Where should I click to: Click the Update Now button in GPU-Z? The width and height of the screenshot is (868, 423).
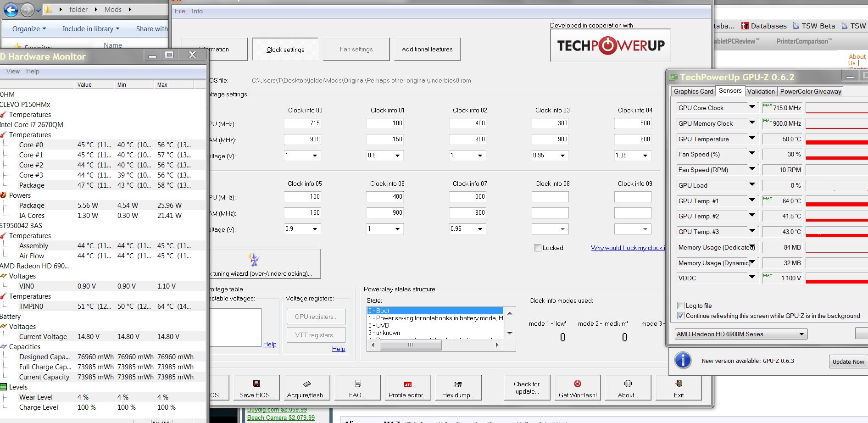tap(848, 362)
